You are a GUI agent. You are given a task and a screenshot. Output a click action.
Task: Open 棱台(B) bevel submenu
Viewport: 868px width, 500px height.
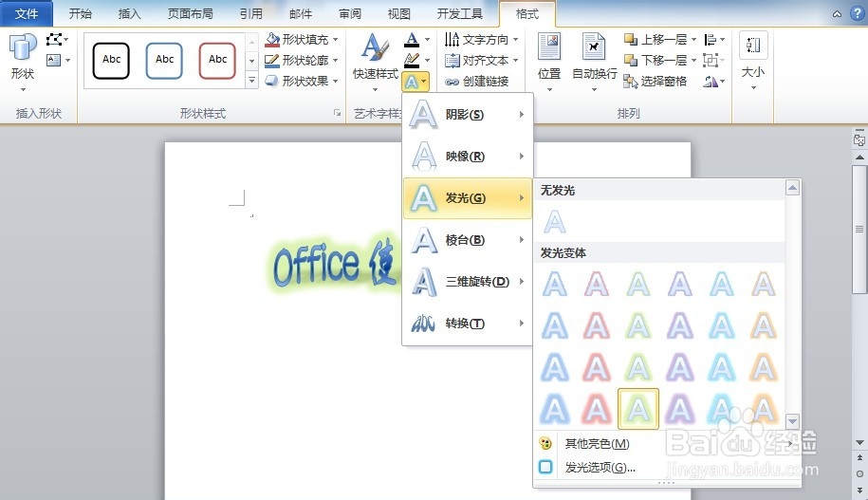click(468, 240)
